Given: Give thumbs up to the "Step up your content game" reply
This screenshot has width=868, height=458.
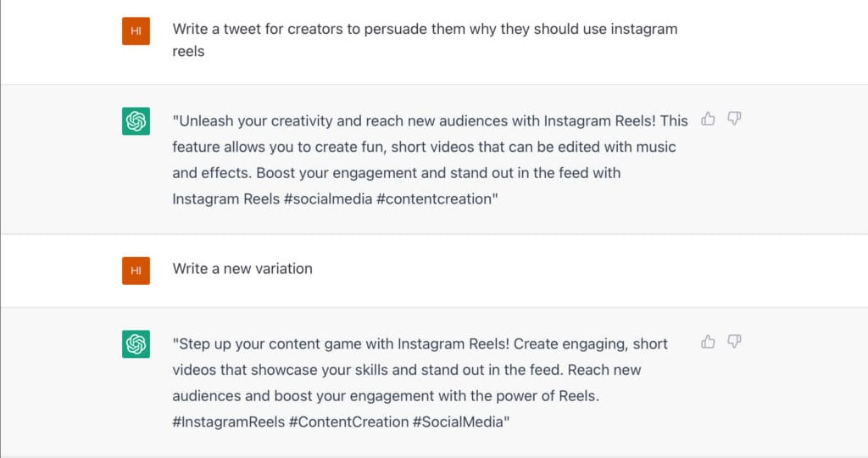Looking at the screenshot, I should (708, 342).
